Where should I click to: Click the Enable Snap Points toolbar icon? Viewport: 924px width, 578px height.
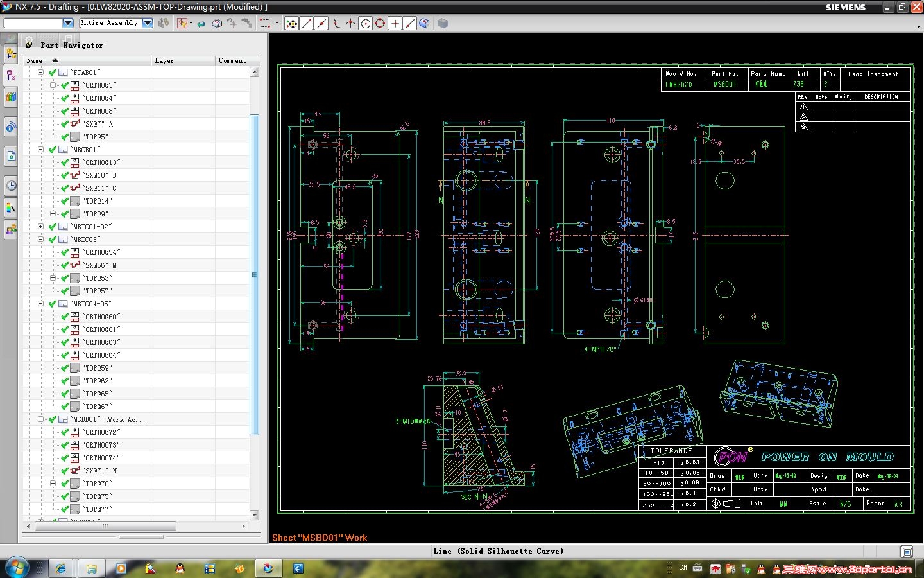[x=291, y=24]
